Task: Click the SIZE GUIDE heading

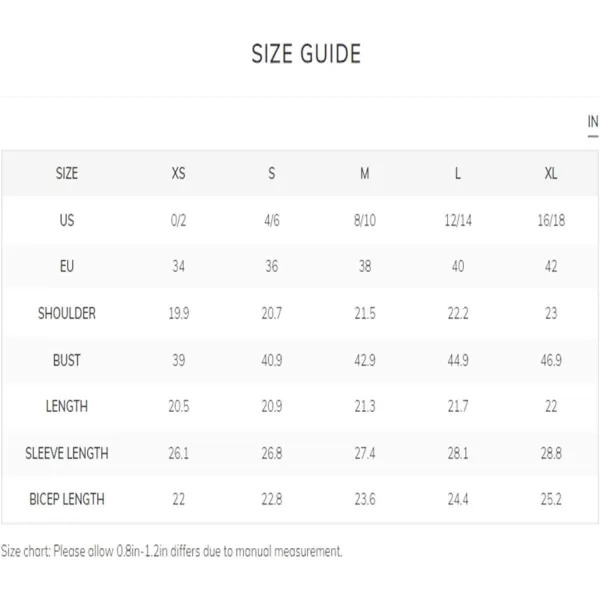Action: tap(306, 54)
